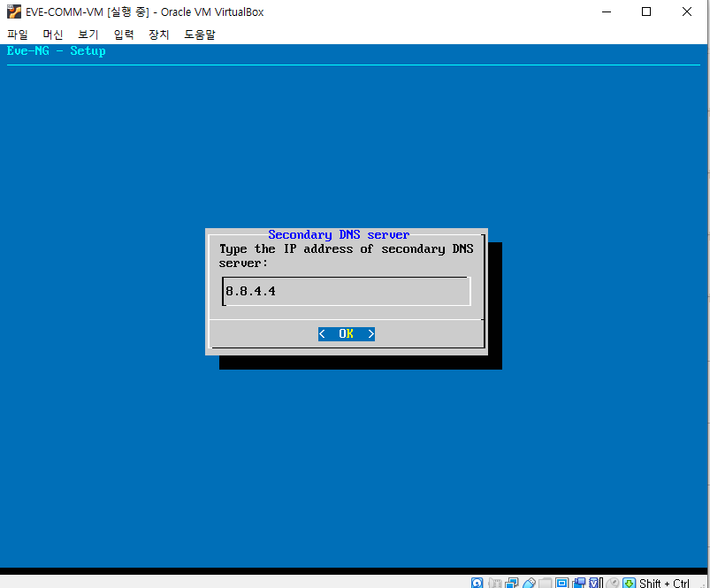Click the USB devices status icon

pyautogui.click(x=529, y=583)
